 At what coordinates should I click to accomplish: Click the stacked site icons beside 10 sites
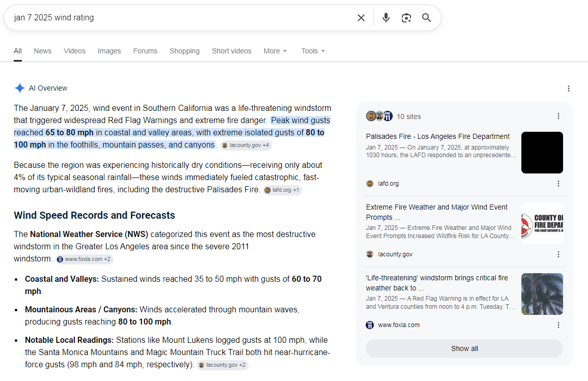(x=379, y=116)
